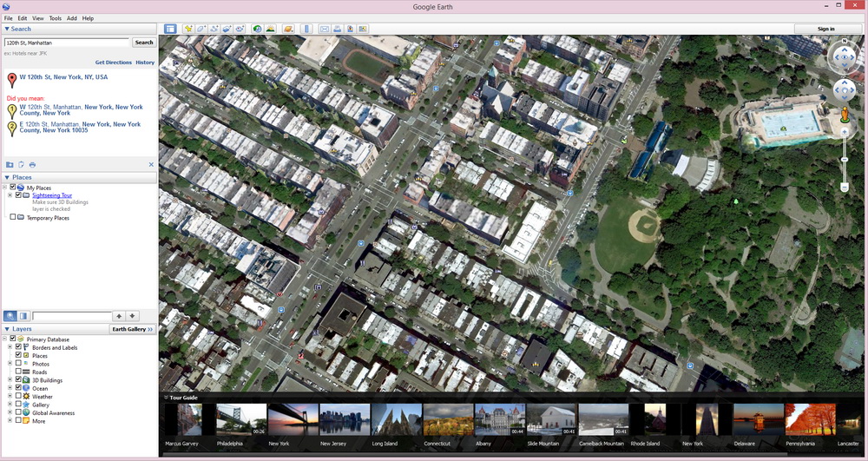Screen dimensions: 868x461
Task: Click the north-up compass look ring
Action: tap(845, 57)
